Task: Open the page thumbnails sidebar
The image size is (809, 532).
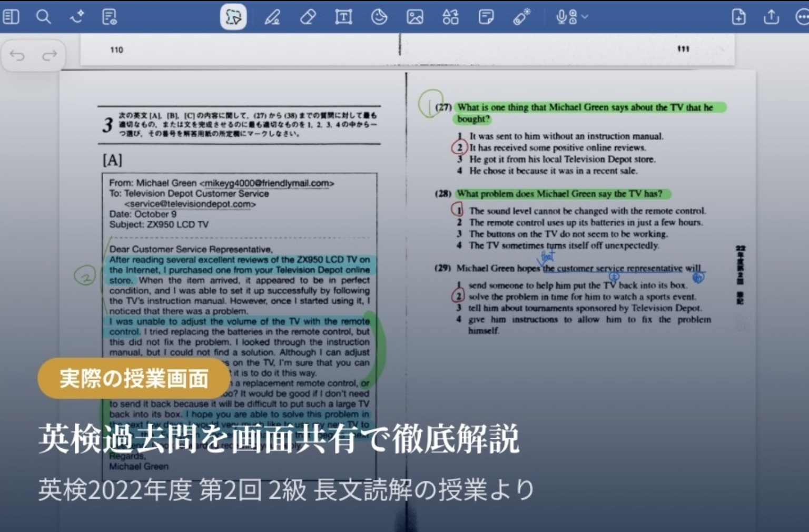Action: (11, 17)
